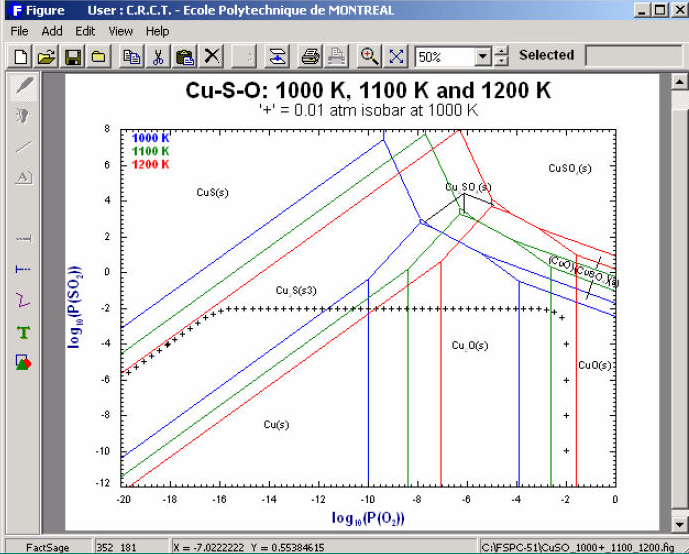Click the FactSage F icon in title bar
This screenshot has width=689, height=554.
tap(16, 11)
